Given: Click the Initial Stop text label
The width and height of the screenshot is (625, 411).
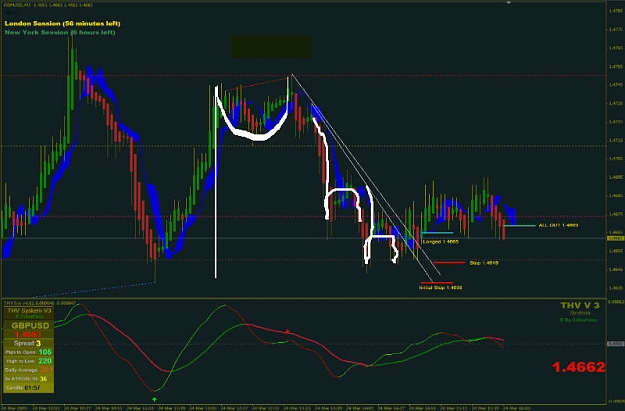Looking at the screenshot, I should pos(440,287).
